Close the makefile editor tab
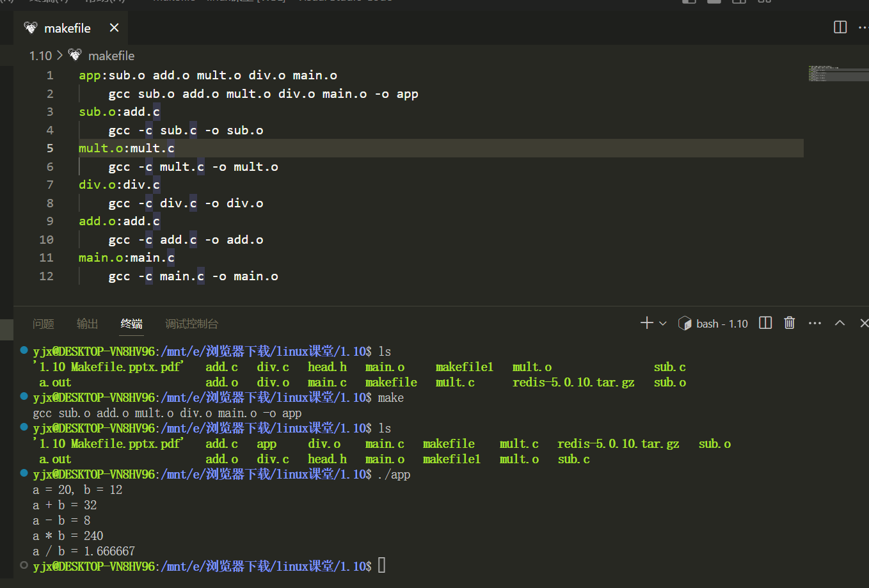Viewport: 869px width, 588px height. (114, 28)
